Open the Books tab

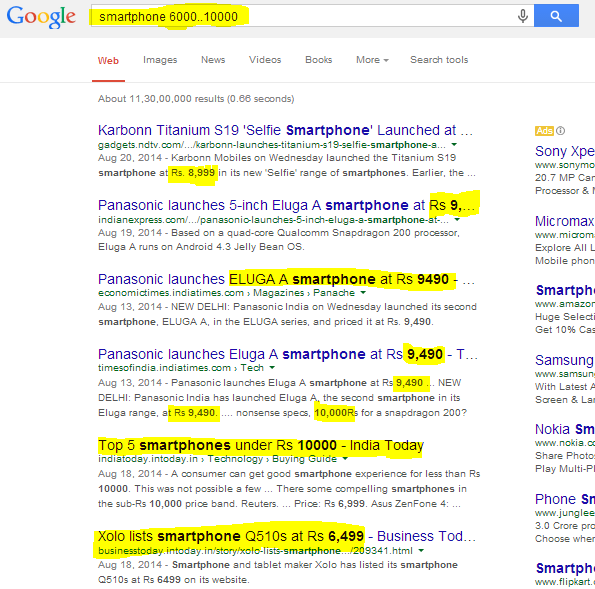point(318,60)
